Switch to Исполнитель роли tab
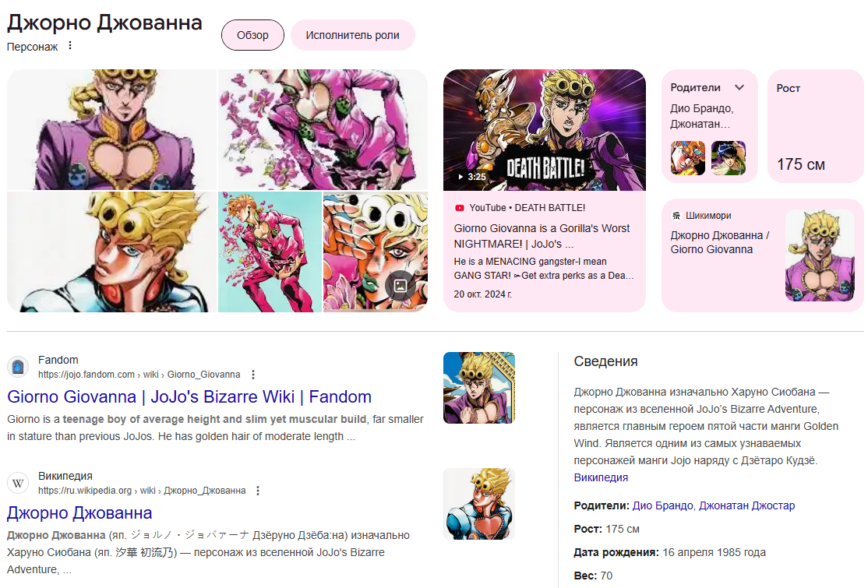This screenshot has width=868, height=588. pos(353,35)
